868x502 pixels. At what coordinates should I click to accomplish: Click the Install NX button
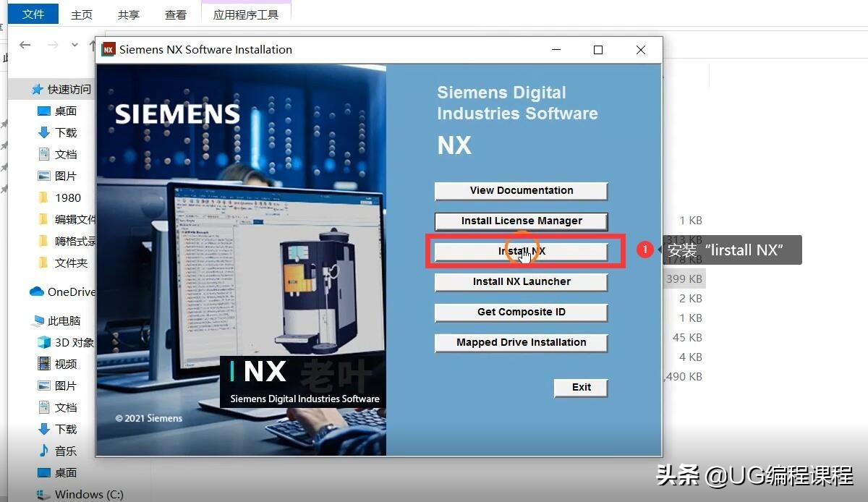pos(521,251)
